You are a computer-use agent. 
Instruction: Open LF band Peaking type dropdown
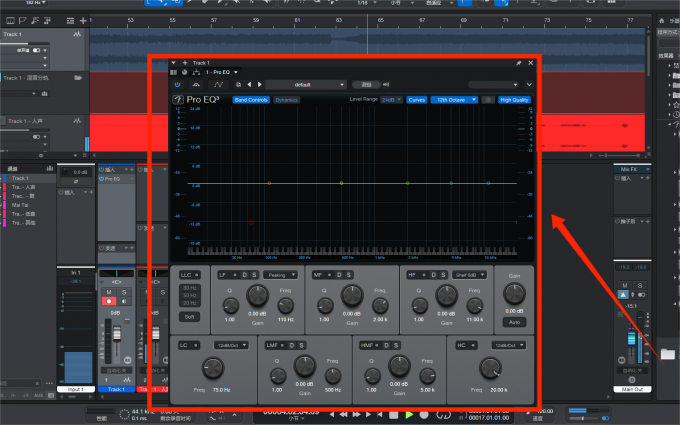[280, 275]
